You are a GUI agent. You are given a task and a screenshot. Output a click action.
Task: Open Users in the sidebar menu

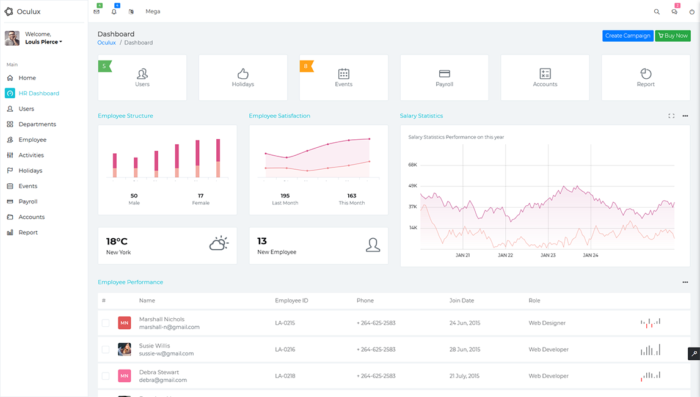(26, 109)
